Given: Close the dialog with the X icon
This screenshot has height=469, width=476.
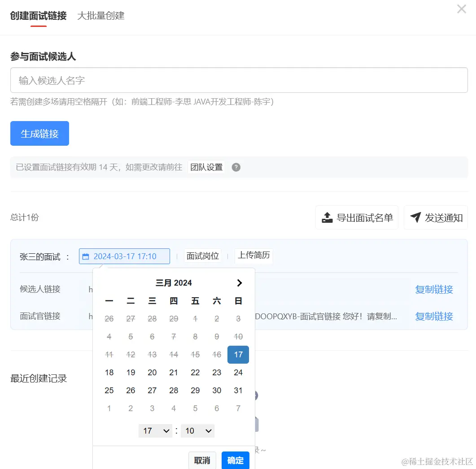Looking at the screenshot, I should pos(462,9).
